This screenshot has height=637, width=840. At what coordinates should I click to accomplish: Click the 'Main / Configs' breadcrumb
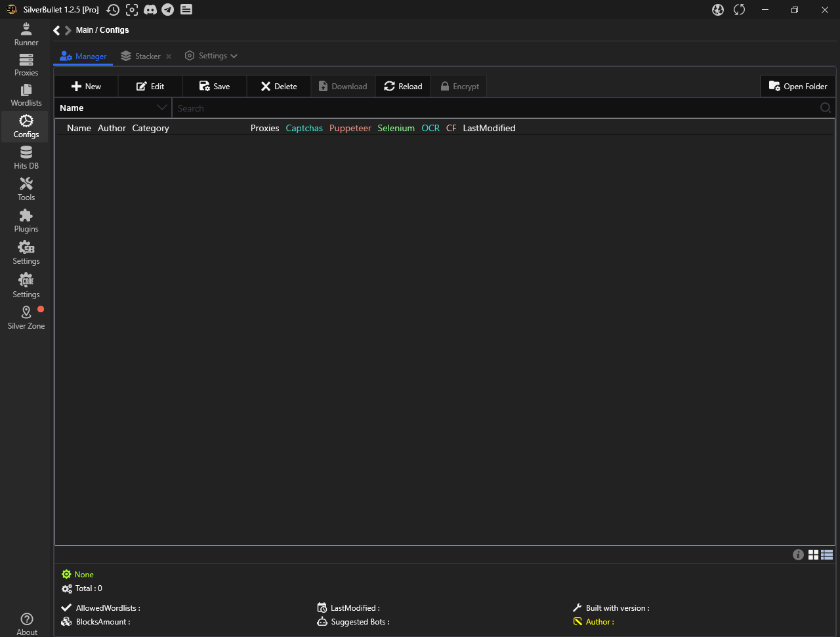point(102,30)
